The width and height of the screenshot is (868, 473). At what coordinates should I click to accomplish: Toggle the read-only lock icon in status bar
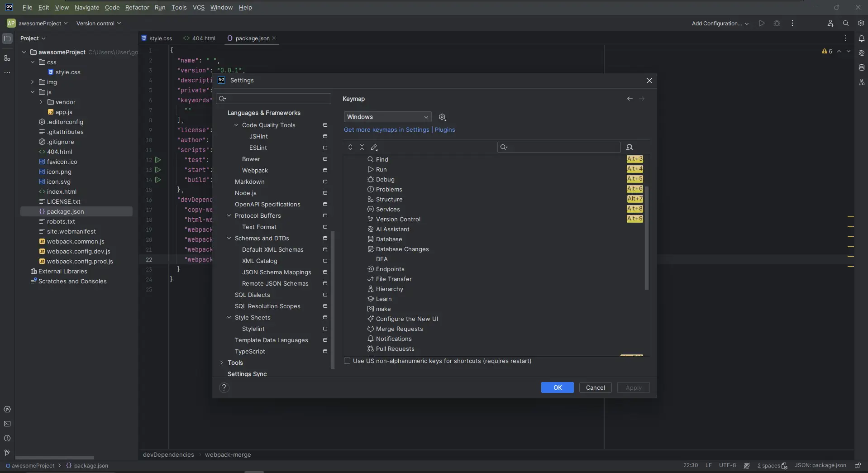tap(858, 466)
